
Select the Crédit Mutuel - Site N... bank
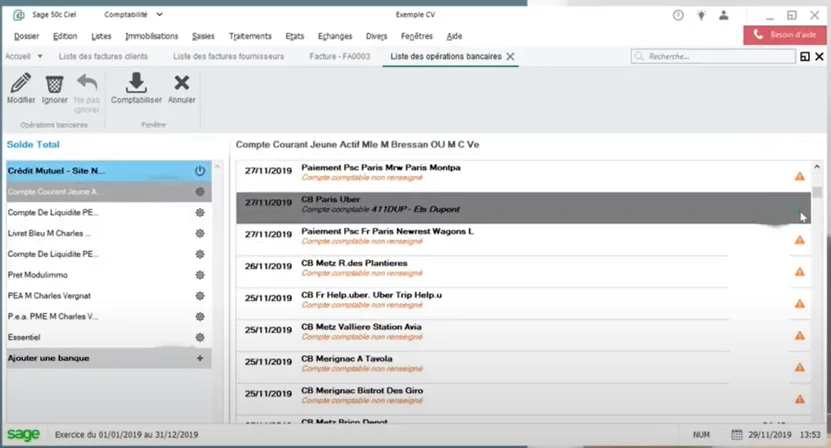(109, 171)
